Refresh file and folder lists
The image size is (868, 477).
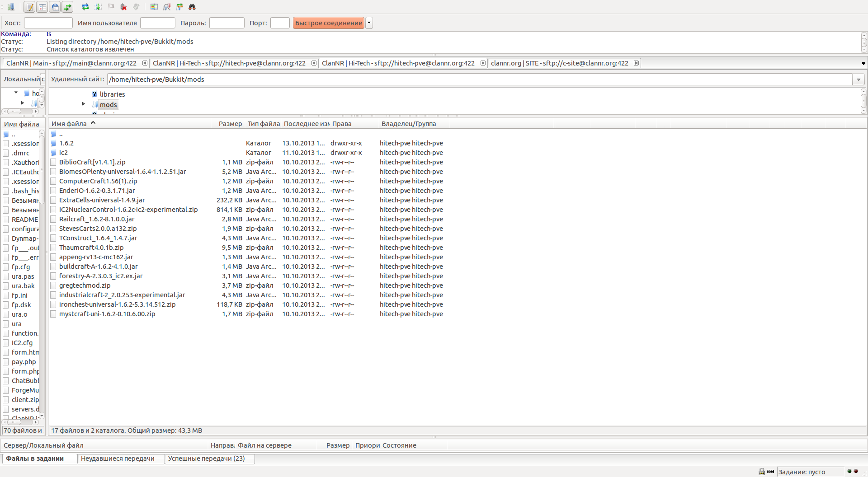[85, 7]
